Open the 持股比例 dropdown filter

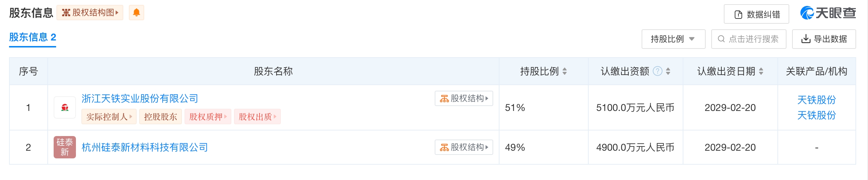(x=673, y=39)
